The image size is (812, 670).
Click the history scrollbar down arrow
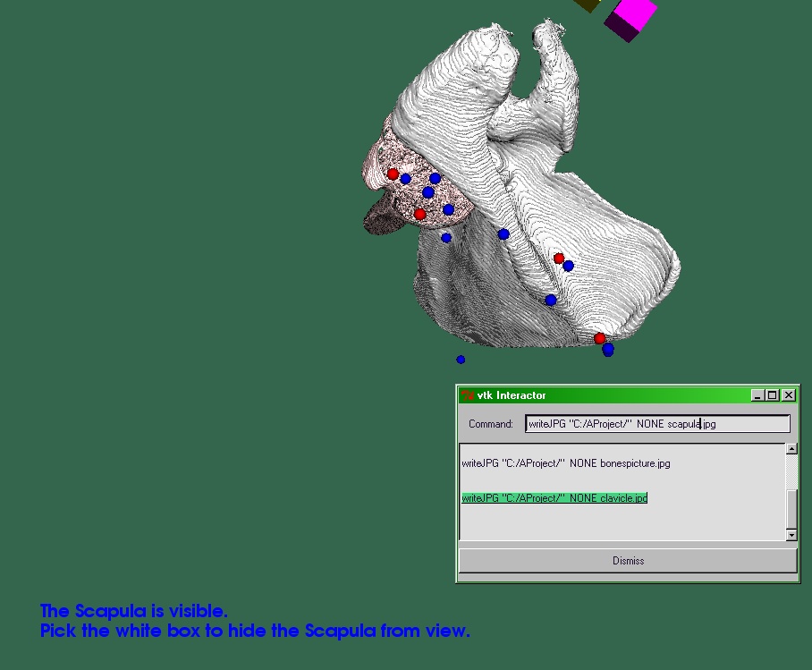point(791,535)
